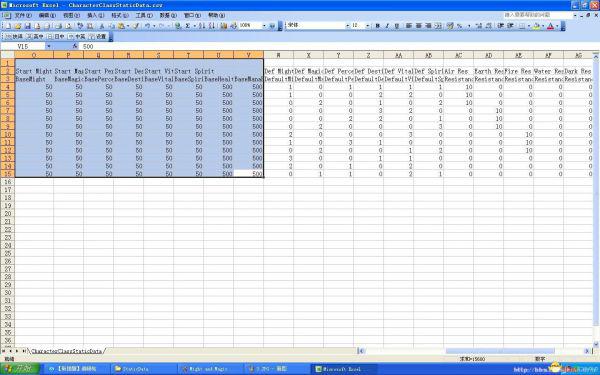Select the CharacterClassStaticData sheet tab

point(66,351)
